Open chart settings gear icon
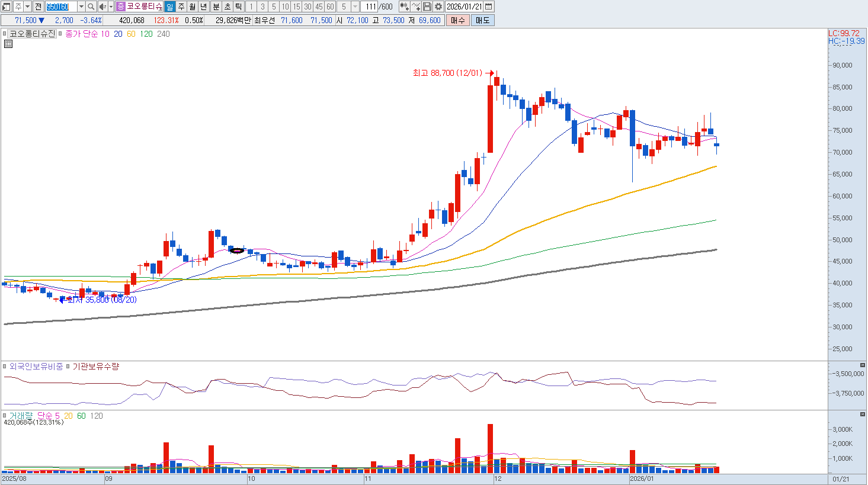 (x=438, y=7)
